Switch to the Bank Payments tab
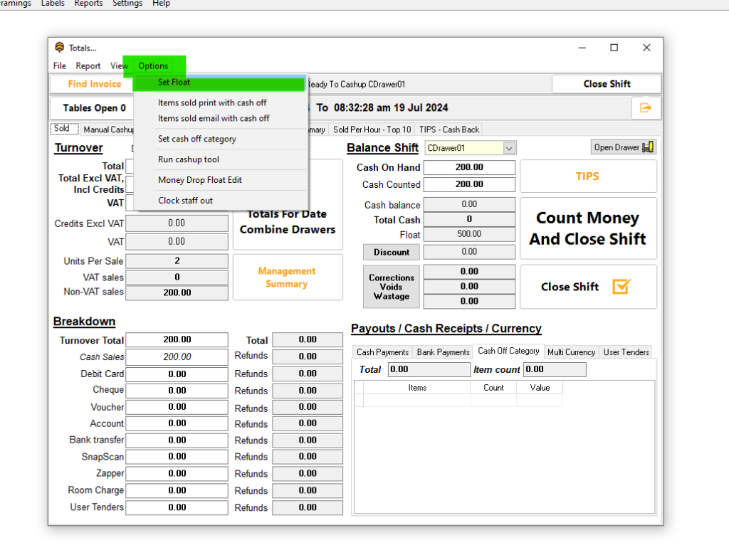The height and width of the screenshot is (560, 729). (x=443, y=352)
